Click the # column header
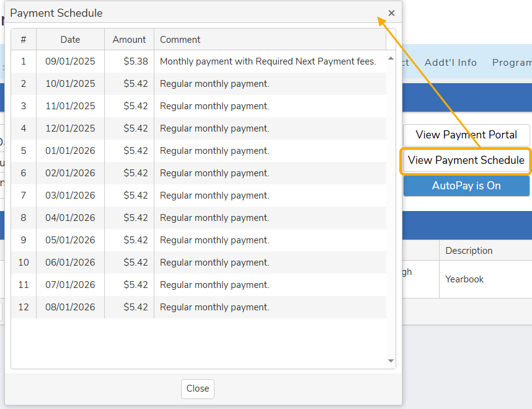The image size is (532, 409). [x=24, y=39]
